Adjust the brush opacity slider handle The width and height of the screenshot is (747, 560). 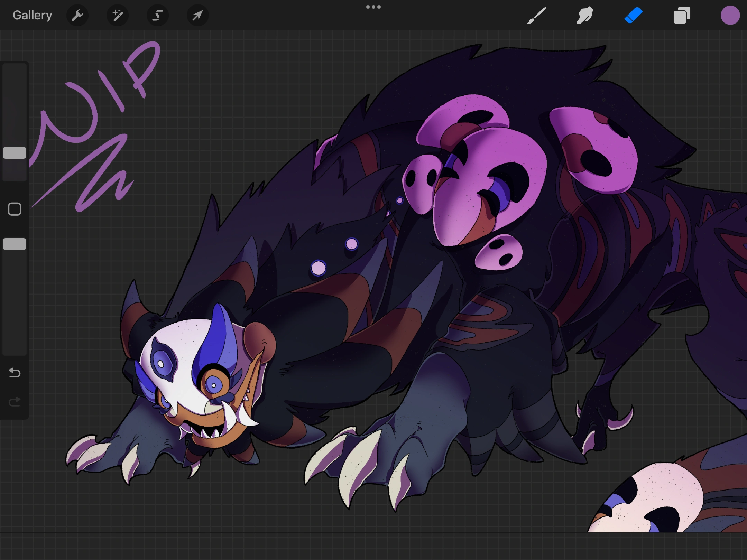click(15, 244)
